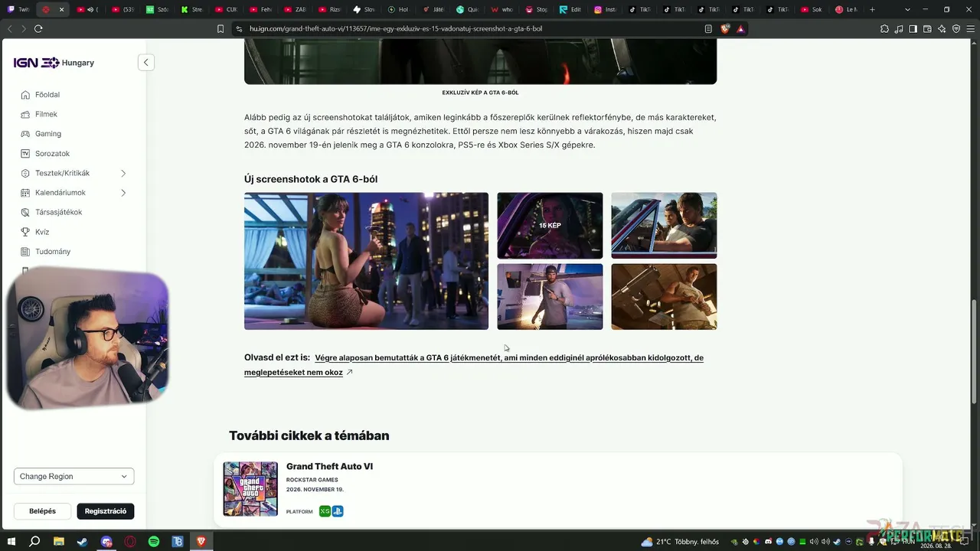Toggle reader mode icon in address bar

[x=708, y=28]
